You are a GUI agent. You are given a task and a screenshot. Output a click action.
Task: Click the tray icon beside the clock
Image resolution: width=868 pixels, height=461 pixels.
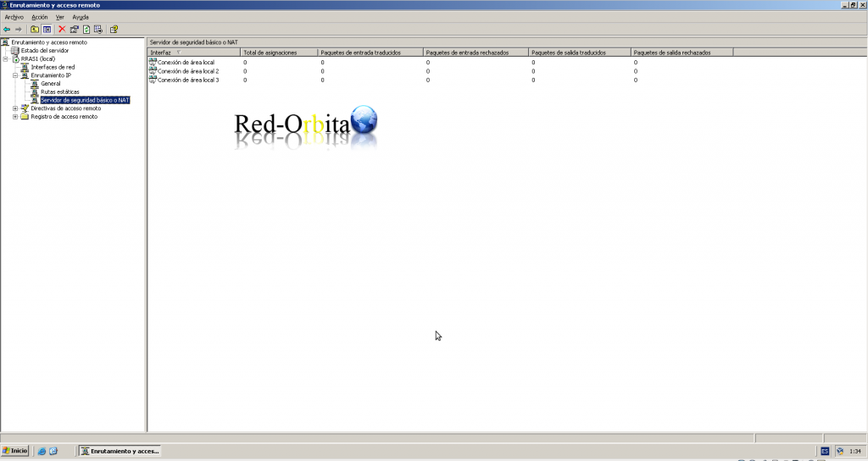point(840,451)
